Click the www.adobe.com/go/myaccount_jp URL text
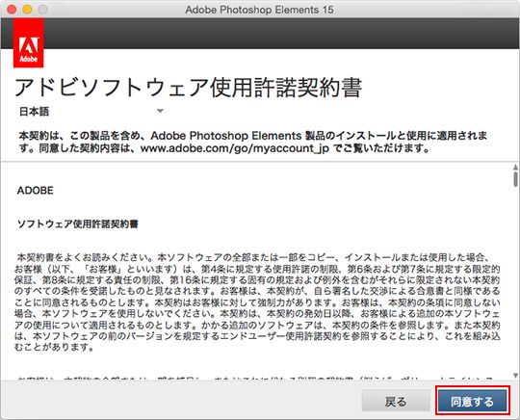 click(x=235, y=148)
